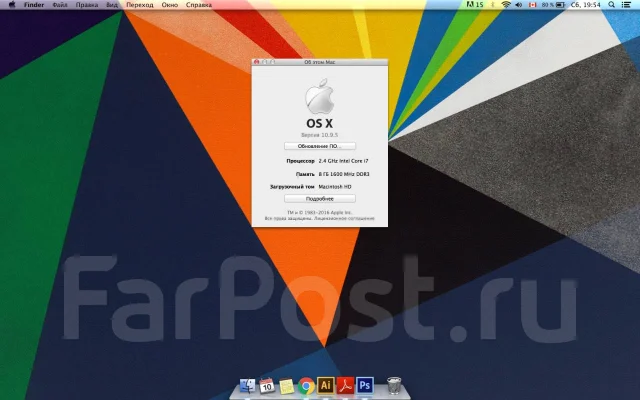Screen dimensions: 640x400
Task: Open the Правка menu
Action: pos(87,5)
